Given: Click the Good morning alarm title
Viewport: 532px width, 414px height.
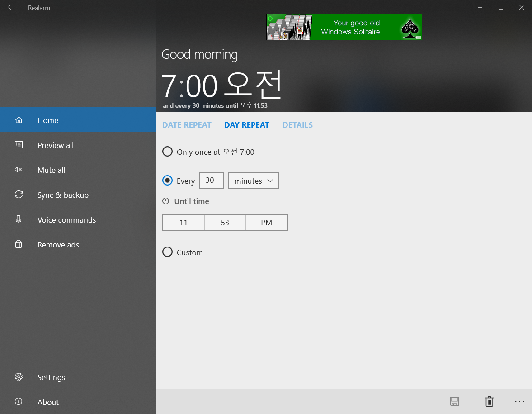Looking at the screenshot, I should 199,54.
